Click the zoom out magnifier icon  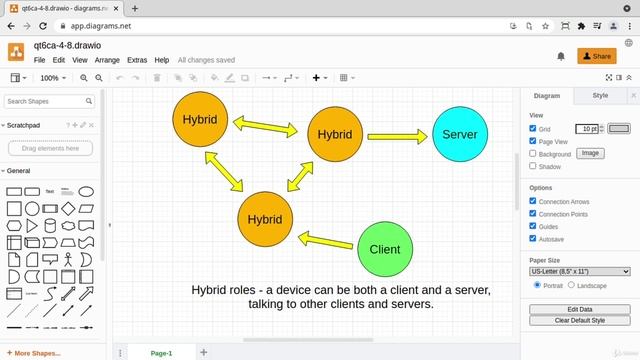[x=99, y=78]
